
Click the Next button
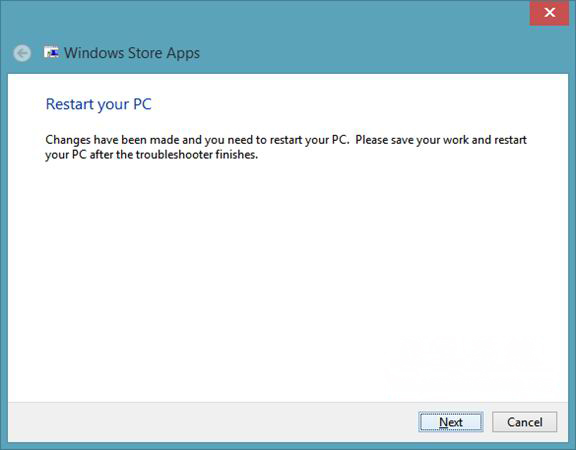pyautogui.click(x=451, y=422)
